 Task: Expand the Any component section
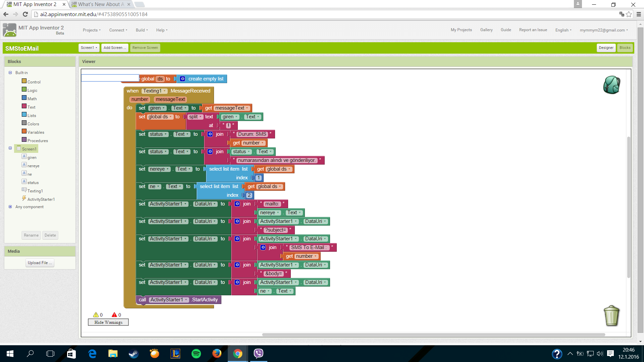pyautogui.click(x=10, y=206)
